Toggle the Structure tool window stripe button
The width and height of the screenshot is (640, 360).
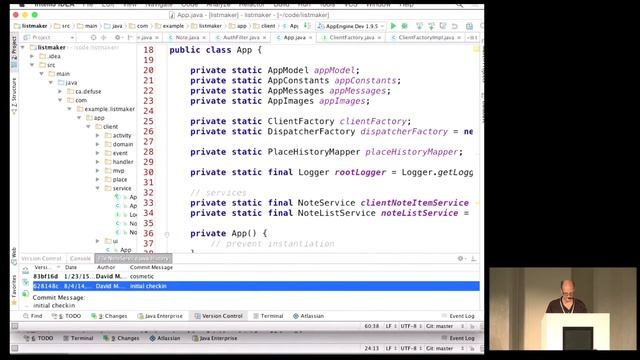click(14, 96)
